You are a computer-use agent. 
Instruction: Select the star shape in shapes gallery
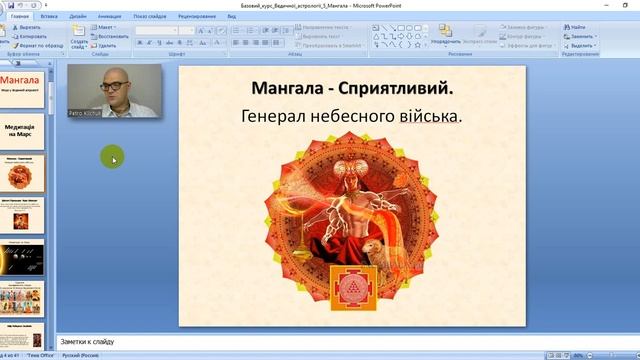pyautogui.click(x=418, y=45)
